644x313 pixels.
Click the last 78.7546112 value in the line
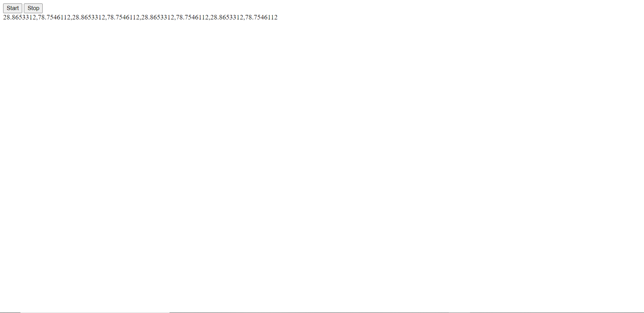pos(261,17)
